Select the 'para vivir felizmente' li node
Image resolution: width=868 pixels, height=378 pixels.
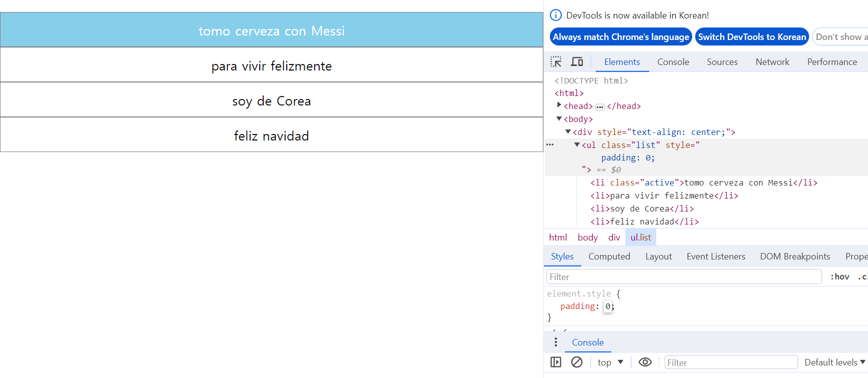664,195
